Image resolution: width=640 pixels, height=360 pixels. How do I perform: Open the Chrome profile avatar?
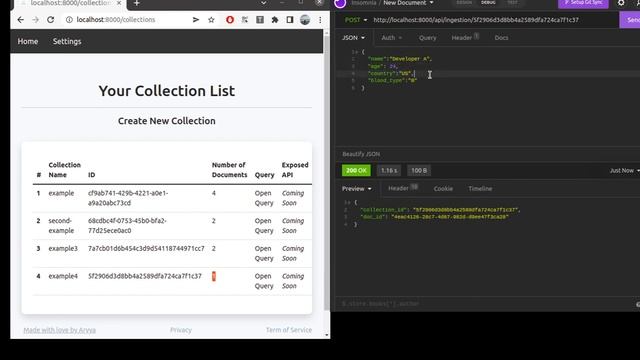point(305,20)
